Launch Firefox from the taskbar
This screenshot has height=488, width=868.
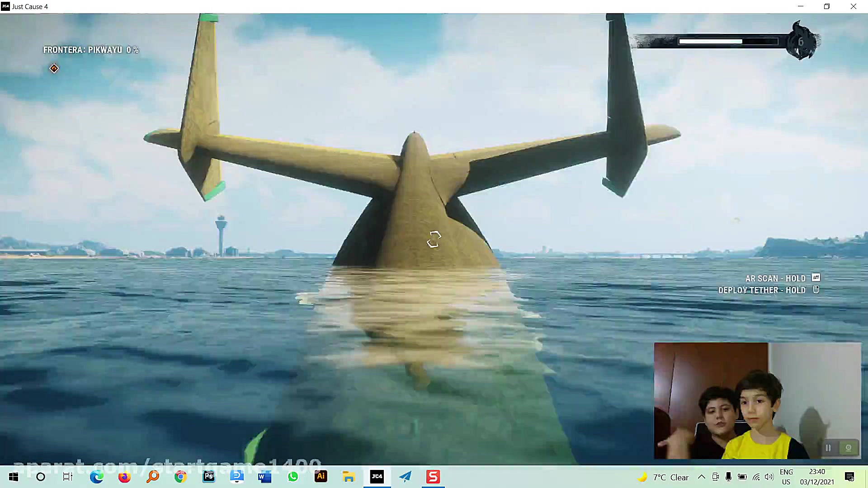(124, 477)
